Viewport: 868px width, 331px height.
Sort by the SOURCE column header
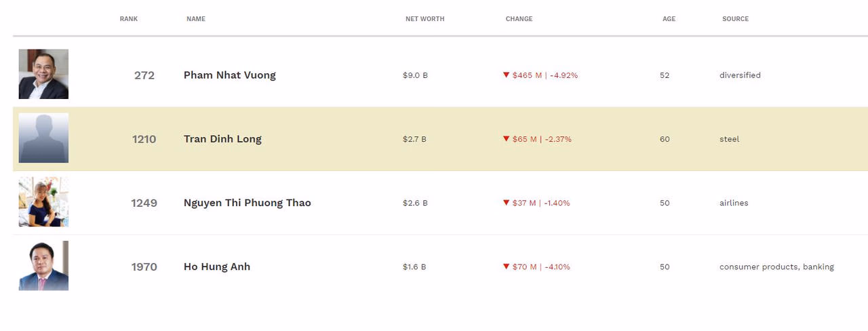pyautogui.click(x=735, y=19)
